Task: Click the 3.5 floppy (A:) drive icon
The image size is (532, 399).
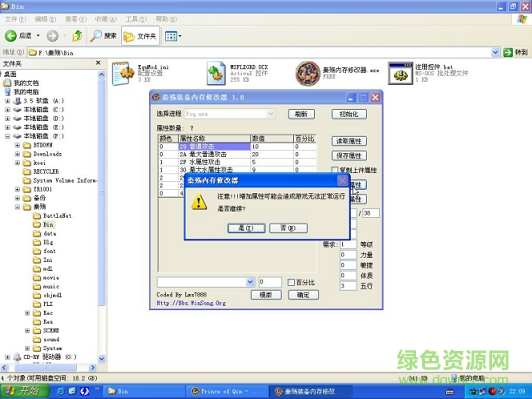Action: click(x=17, y=101)
